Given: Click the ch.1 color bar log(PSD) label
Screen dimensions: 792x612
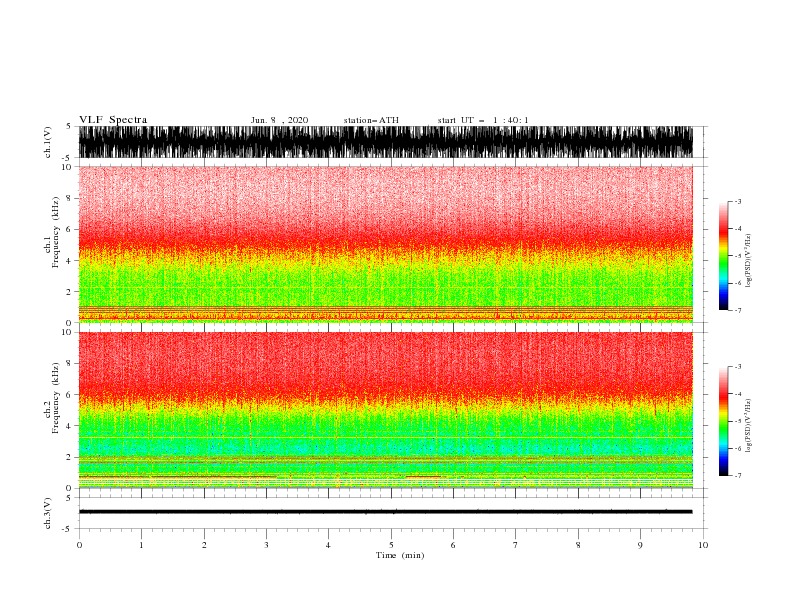Looking at the screenshot, I should [x=749, y=261].
